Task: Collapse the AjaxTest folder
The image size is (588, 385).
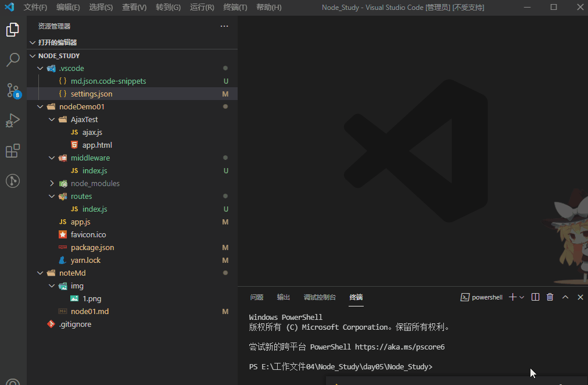Action: point(52,119)
